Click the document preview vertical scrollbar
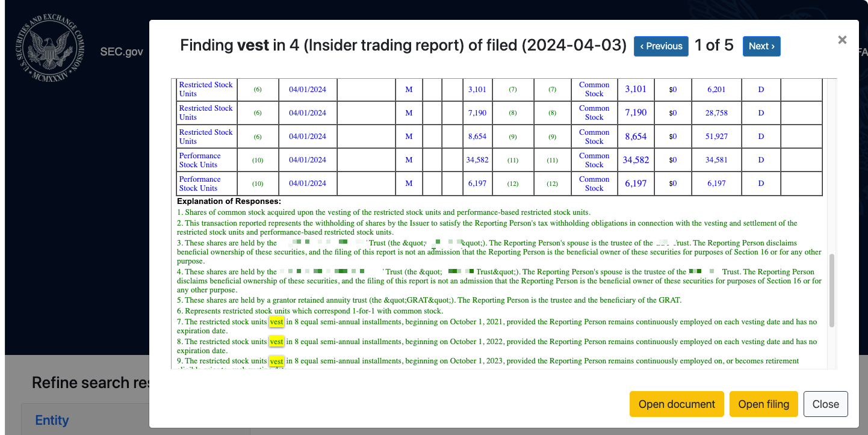Screen dimensions: 868x435 pyautogui.click(x=832, y=290)
